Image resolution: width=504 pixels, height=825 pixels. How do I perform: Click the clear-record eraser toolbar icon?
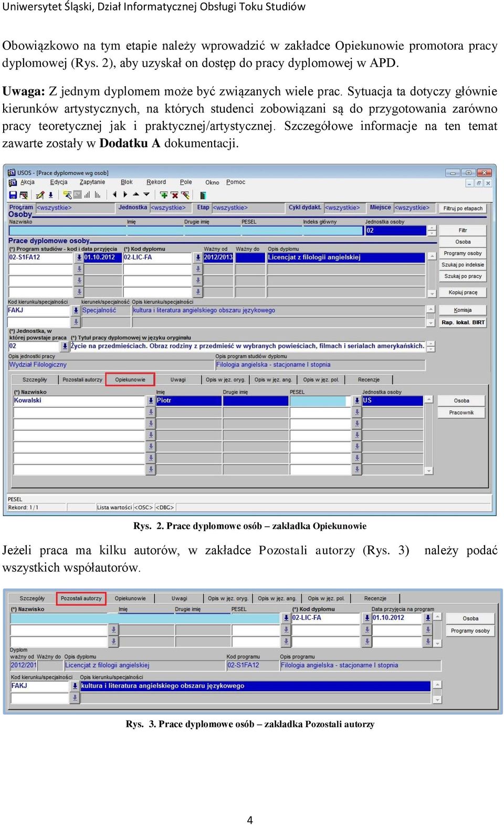pyautogui.click(x=185, y=195)
